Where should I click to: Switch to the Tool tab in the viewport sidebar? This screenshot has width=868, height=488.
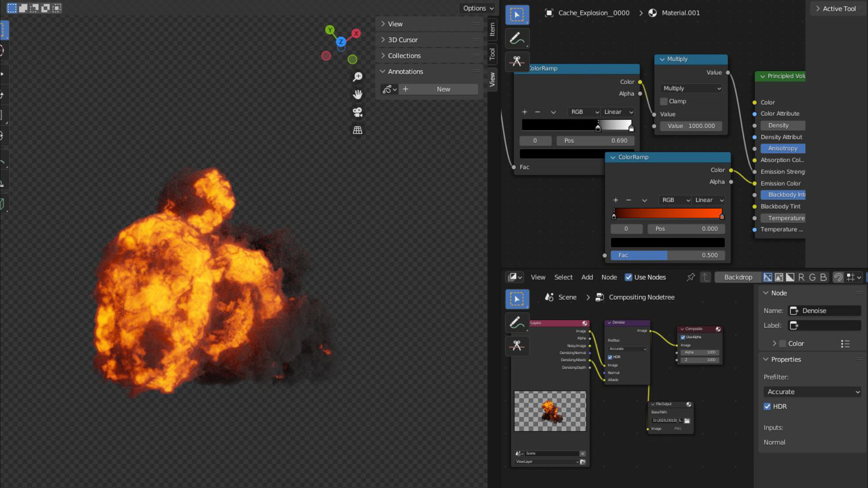(493, 54)
